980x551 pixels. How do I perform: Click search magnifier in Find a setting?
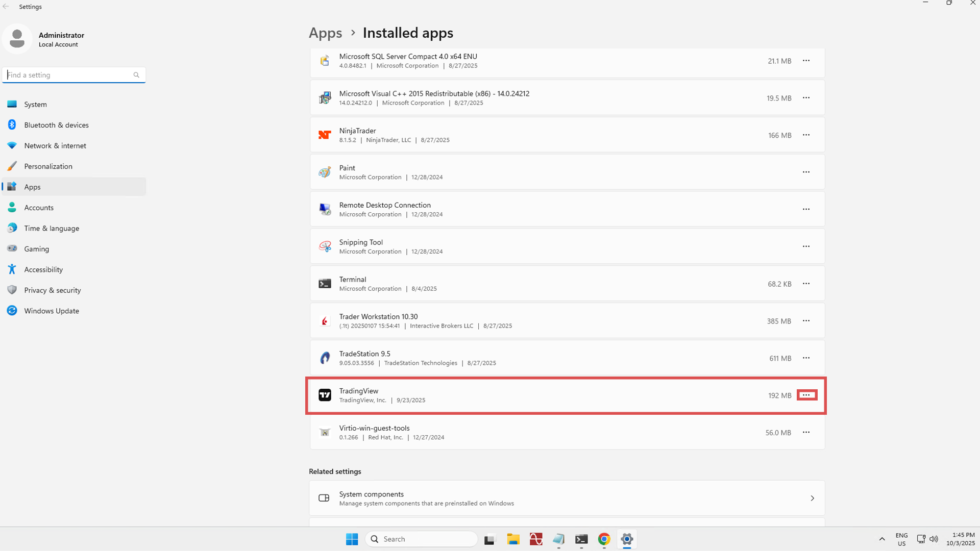136,75
